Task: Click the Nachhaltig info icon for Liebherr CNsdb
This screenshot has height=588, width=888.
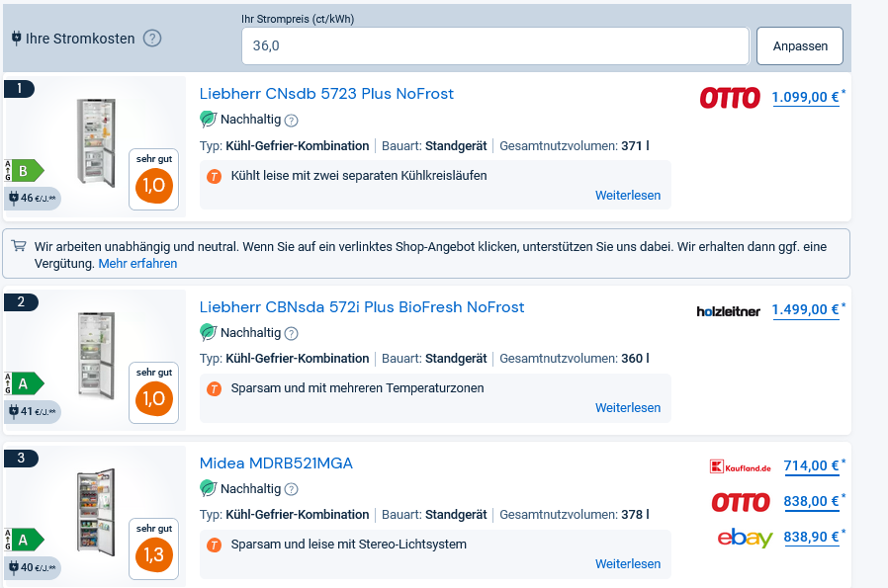Action: coord(291,121)
